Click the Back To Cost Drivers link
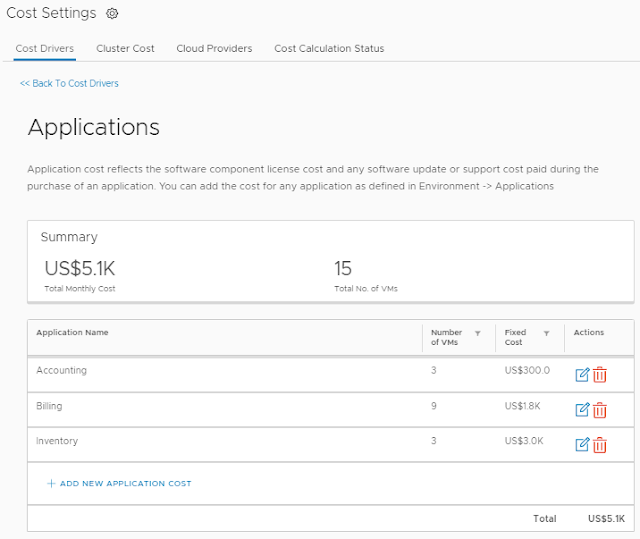Image resolution: width=640 pixels, height=539 pixels. (69, 84)
